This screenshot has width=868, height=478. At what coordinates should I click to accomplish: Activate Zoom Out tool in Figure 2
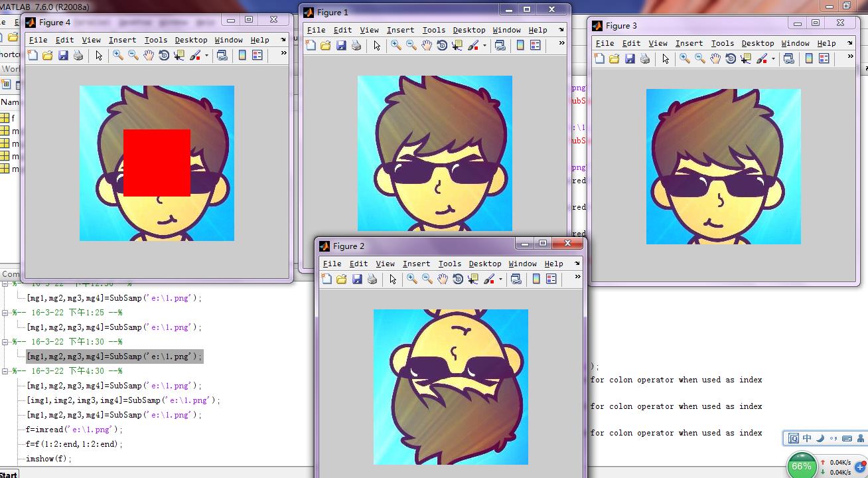click(x=427, y=279)
